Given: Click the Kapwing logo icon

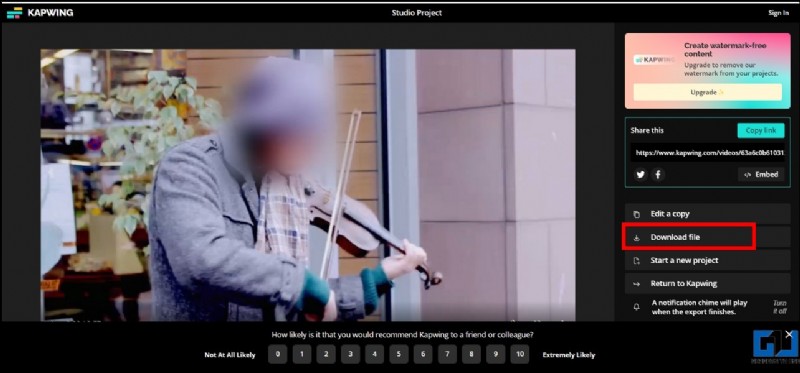Looking at the screenshot, I should point(14,13).
